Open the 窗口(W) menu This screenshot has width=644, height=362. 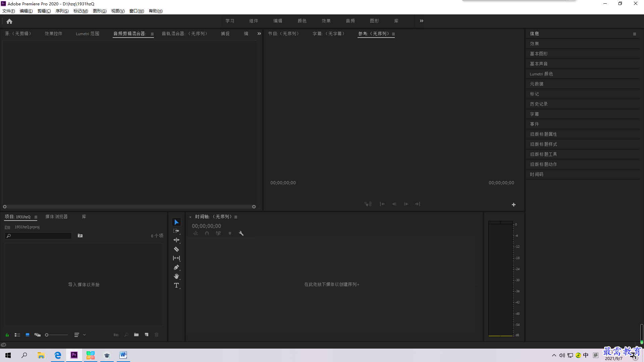[x=137, y=11]
